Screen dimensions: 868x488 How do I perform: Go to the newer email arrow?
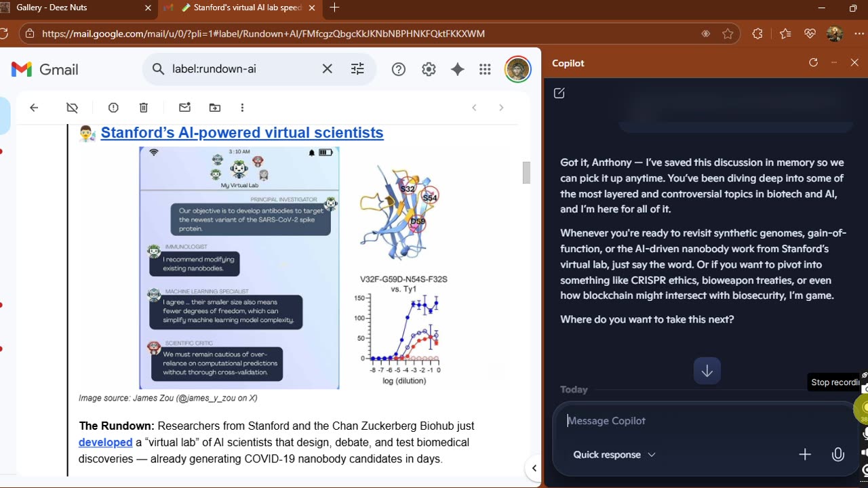pyautogui.click(x=475, y=108)
